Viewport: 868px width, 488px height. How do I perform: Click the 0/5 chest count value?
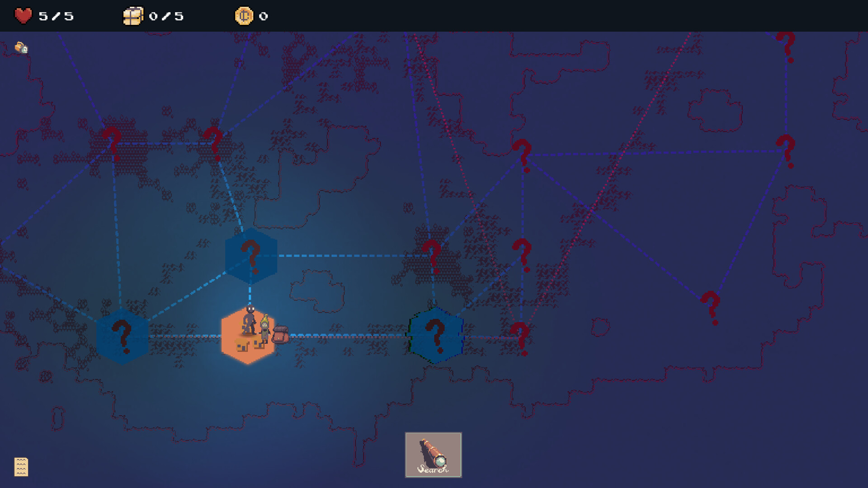[x=166, y=17]
